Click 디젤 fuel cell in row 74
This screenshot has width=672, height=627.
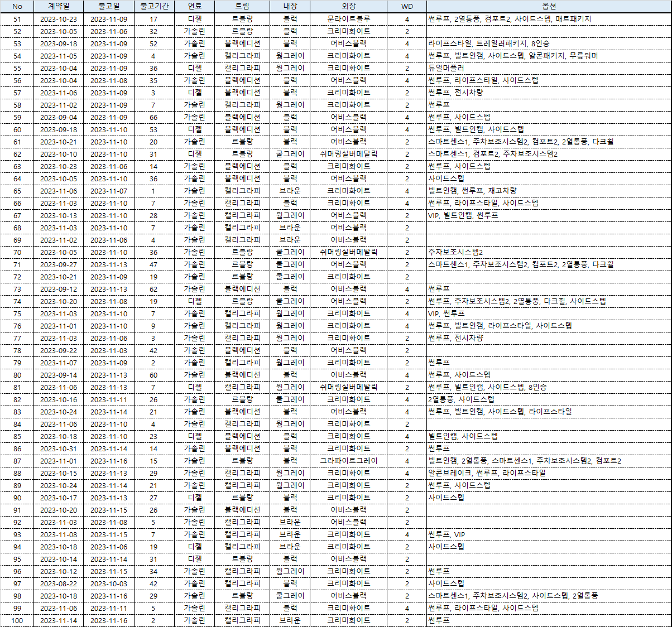pos(194,301)
